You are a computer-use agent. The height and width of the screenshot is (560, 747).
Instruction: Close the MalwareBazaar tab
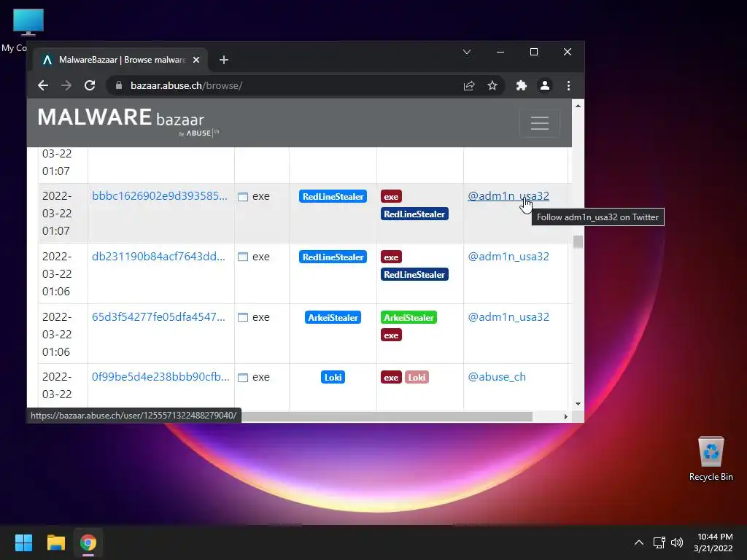click(196, 60)
